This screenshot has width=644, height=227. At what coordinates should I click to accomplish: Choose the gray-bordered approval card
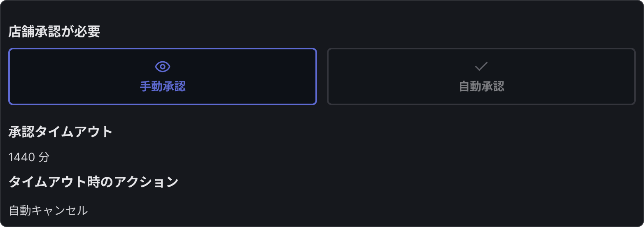(x=481, y=76)
